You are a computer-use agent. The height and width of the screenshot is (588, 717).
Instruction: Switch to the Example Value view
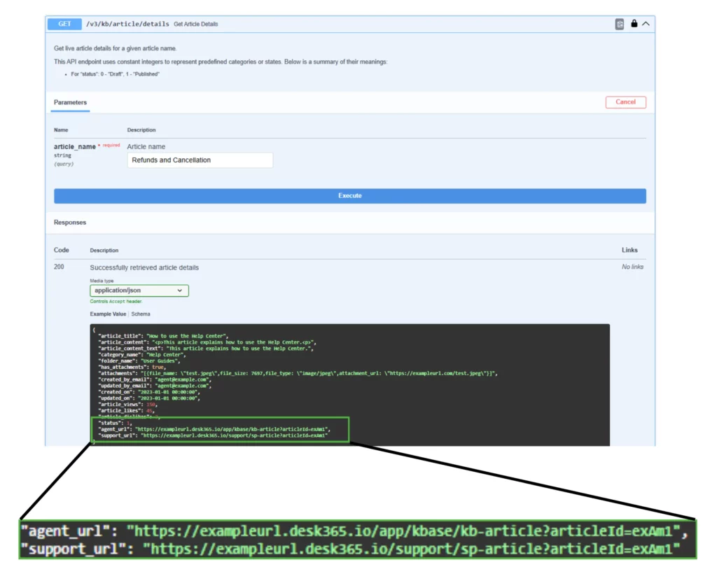tap(108, 314)
